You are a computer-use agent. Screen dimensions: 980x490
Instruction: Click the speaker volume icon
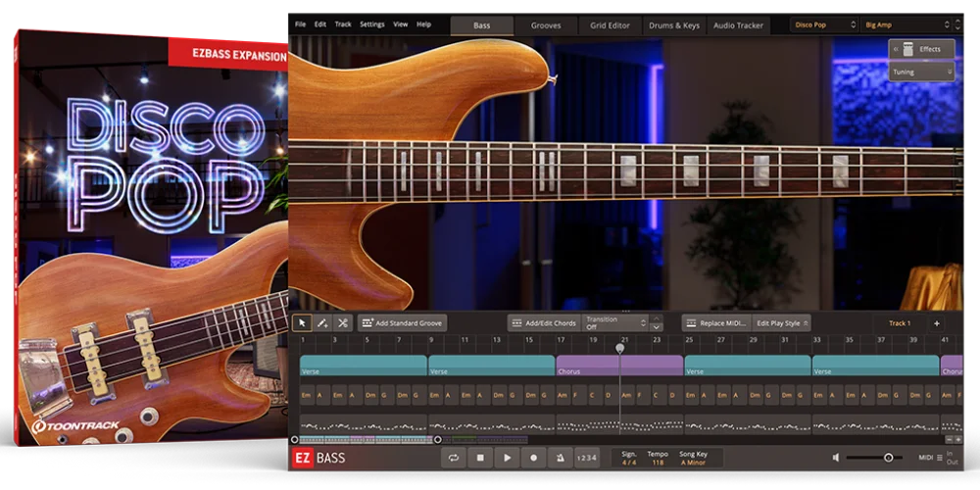836,458
